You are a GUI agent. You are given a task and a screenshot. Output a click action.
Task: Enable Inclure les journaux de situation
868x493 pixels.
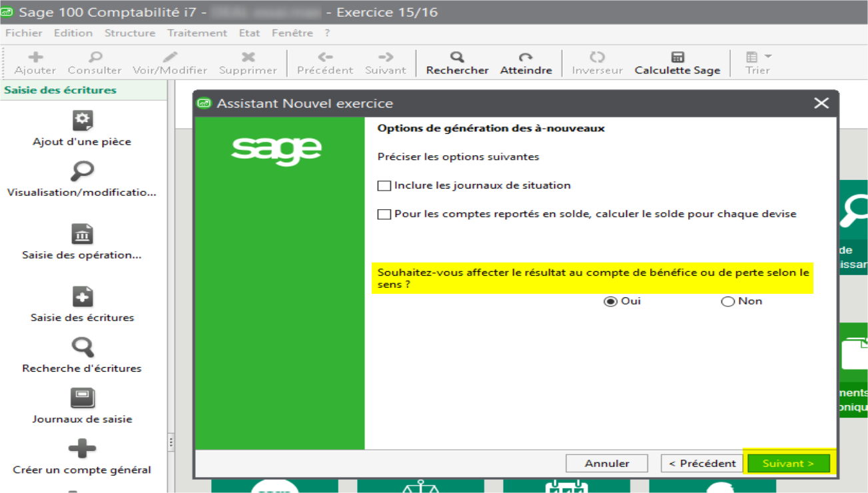coord(384,186)
